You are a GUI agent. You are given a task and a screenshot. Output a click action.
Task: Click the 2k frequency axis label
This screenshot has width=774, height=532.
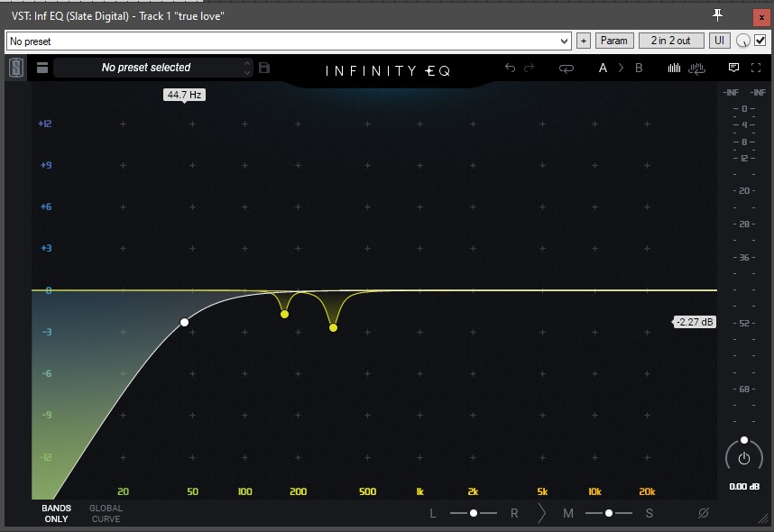[x=473, y=491]
